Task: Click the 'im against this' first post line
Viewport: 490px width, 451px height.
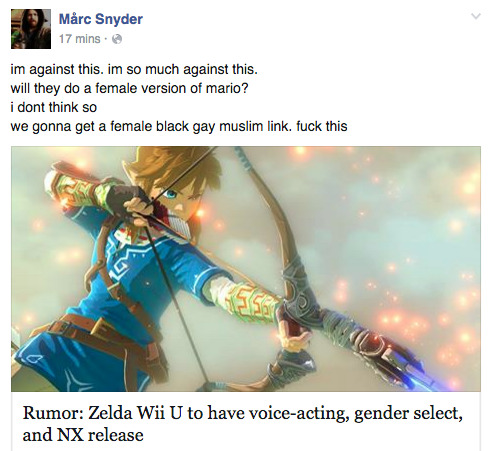Action: point(134,69)
